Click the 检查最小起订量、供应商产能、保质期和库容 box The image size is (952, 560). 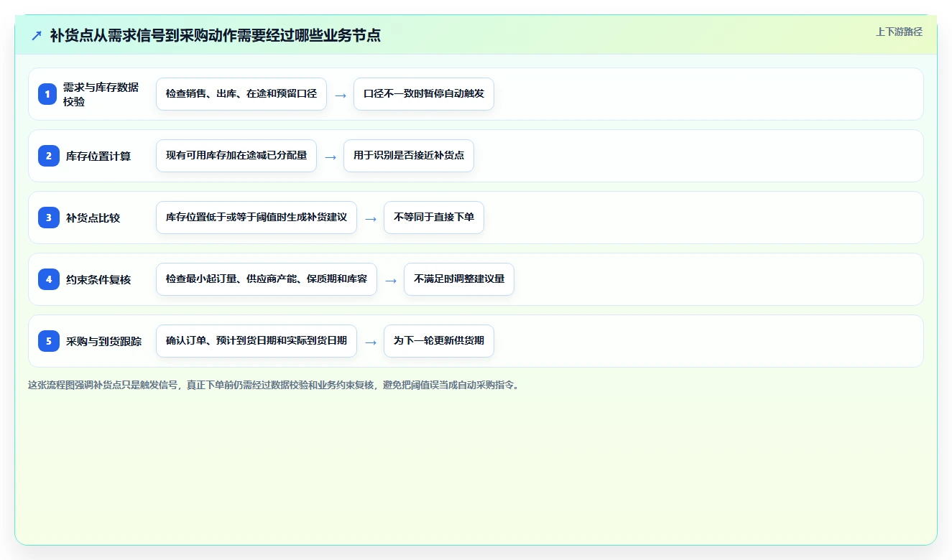[x=267, y=279]
